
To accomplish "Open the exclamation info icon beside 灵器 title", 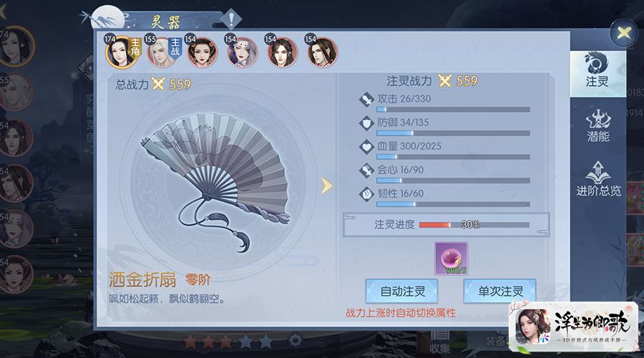I will (231, 19).
